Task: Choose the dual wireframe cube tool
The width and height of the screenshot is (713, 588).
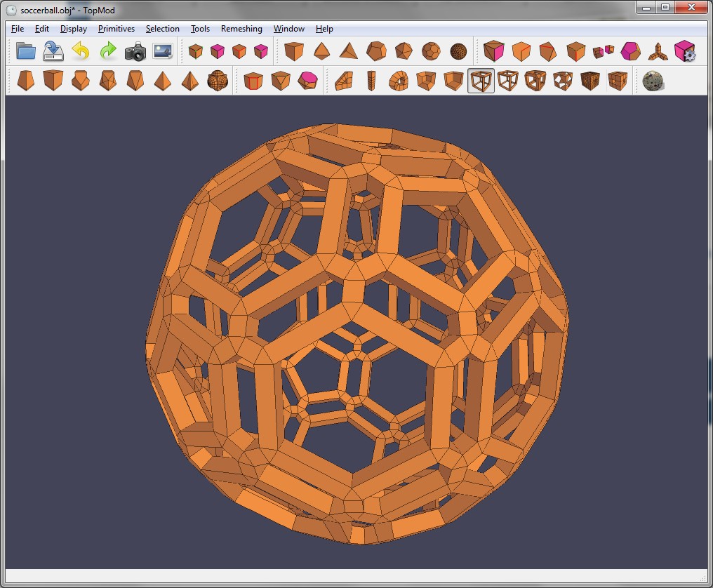Action: (x=535, y=81)
